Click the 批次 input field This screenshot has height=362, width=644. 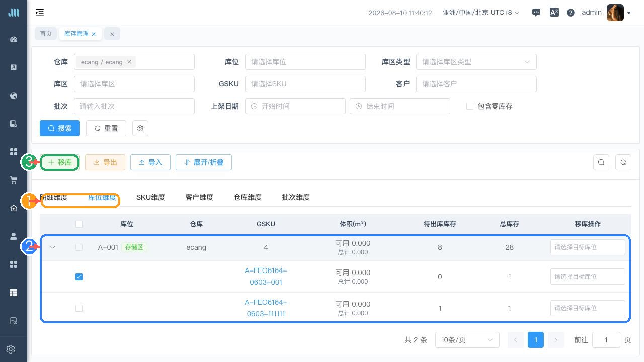click(134, 106)
